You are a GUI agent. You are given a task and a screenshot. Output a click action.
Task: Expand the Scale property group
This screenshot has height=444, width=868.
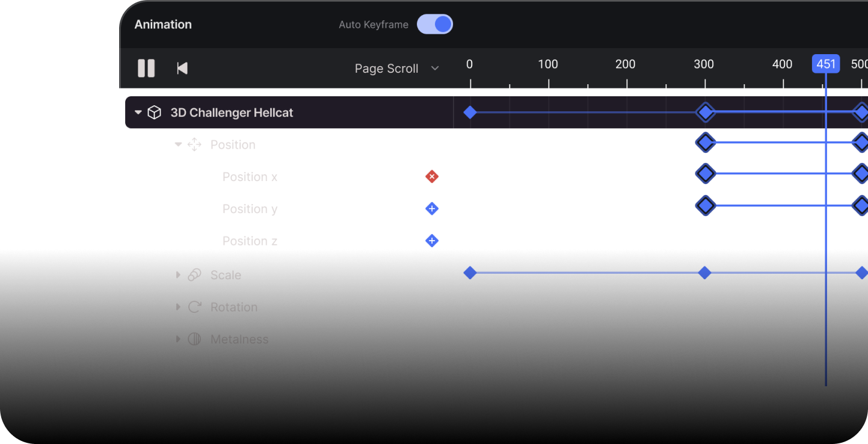pos(178,275)
